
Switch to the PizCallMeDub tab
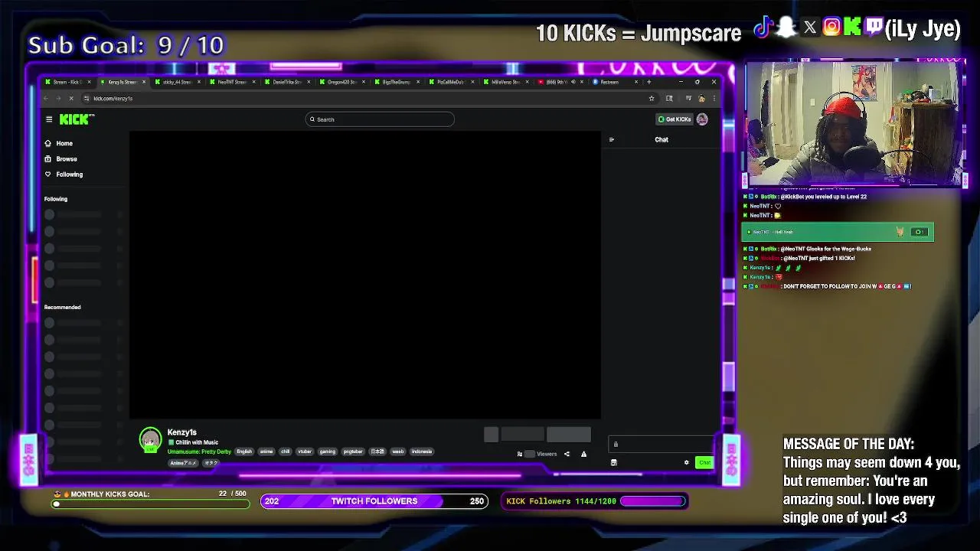pos(451,82)
